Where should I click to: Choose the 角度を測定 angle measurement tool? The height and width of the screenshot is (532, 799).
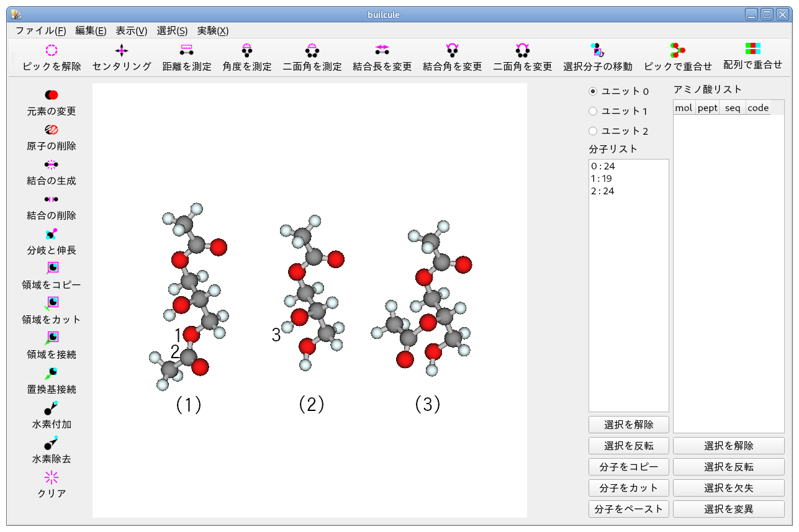(x=247, y=51)
